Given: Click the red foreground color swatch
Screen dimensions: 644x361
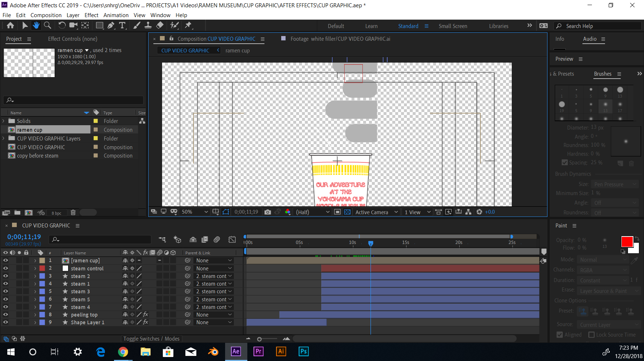Looking at the screenshot, I should pos(627,242).
